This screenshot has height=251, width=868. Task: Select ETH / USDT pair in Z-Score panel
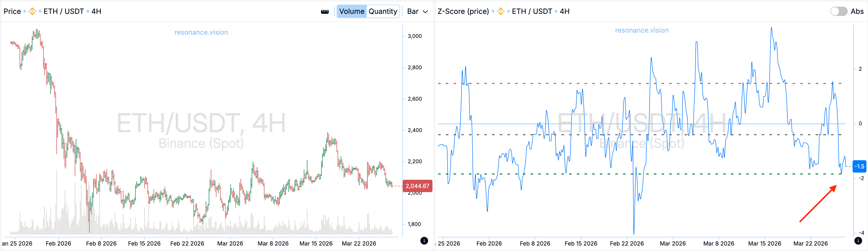point(532,12)
